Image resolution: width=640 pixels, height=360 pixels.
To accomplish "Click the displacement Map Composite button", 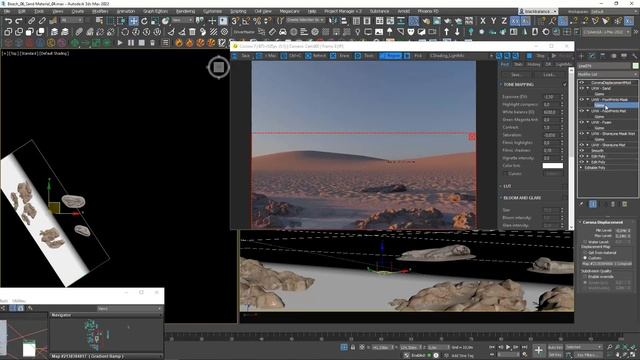I will [607, 264].
